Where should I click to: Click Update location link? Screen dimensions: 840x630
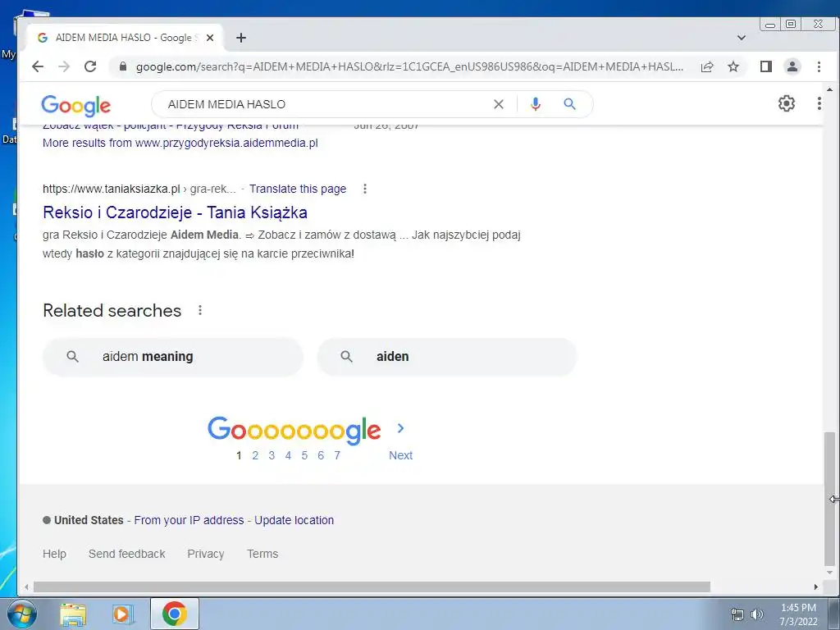(294, 520)
